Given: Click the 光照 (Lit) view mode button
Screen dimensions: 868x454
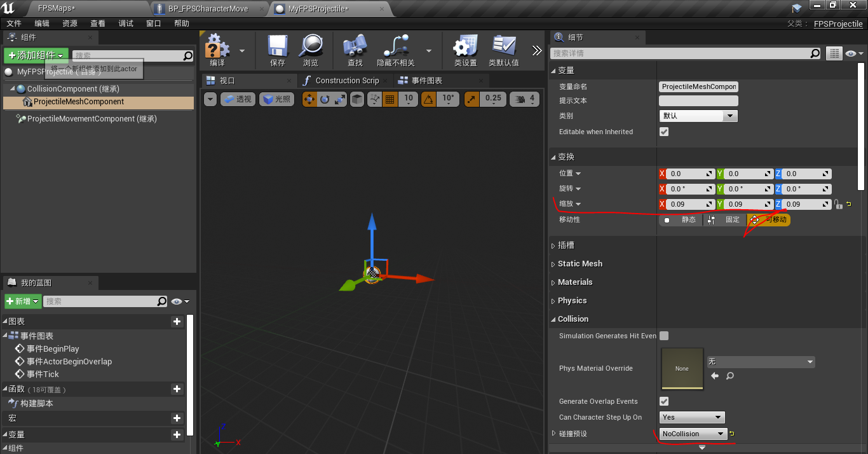Looking at the screenshot, I should click(276, 99).
